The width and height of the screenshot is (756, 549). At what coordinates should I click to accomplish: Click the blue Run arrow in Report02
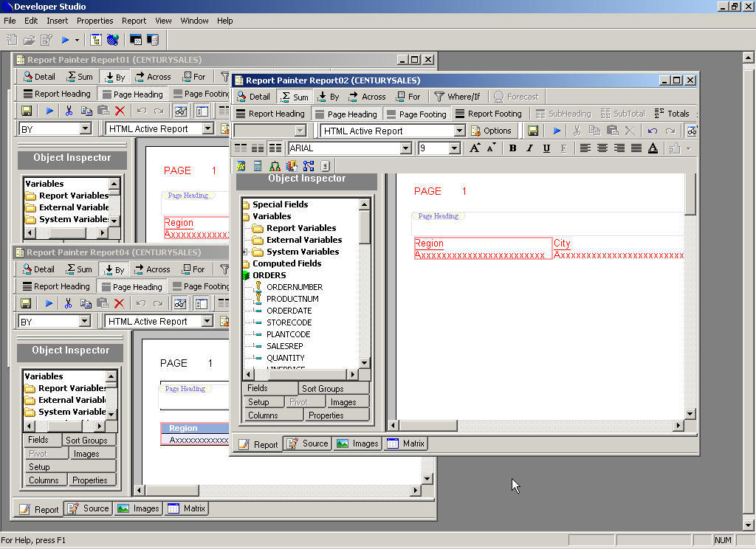tap(557, 131)
